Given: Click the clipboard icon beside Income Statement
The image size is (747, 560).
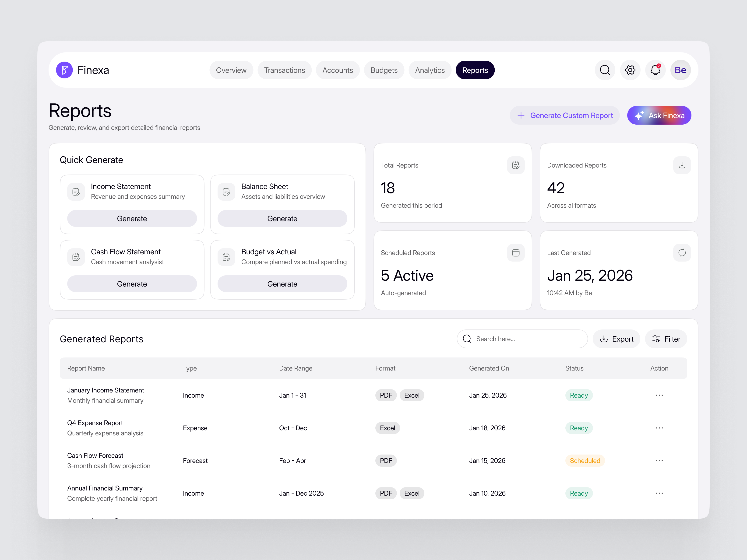Looking at the screenshot, I should pyautogui.click(x=76, y=192).
